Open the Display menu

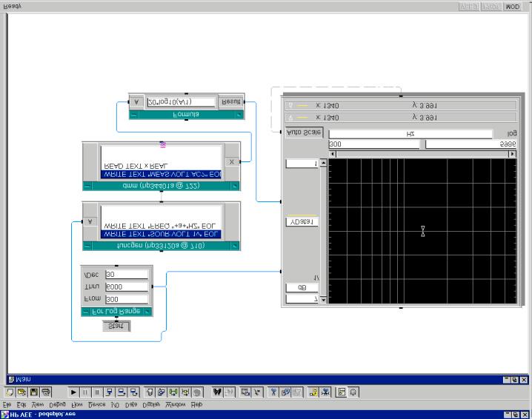coord(151,404)
